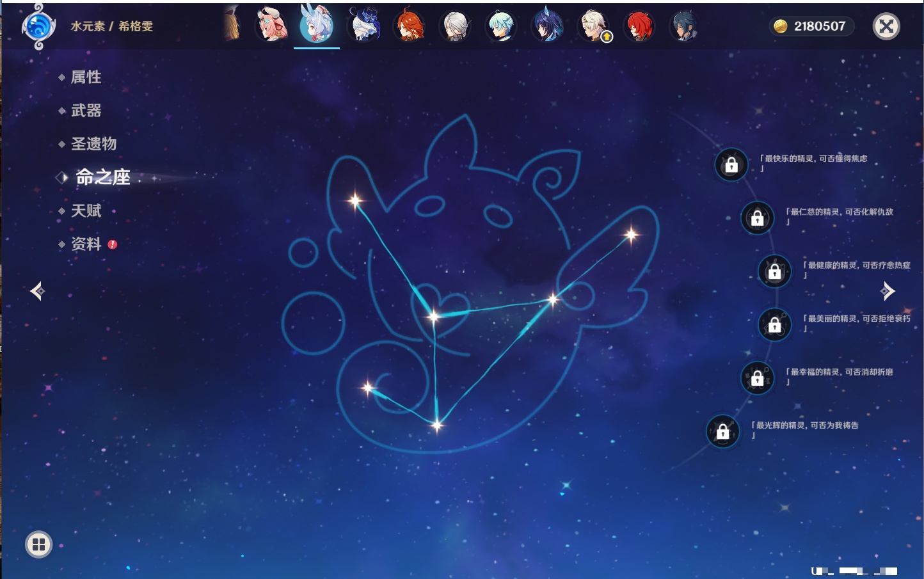The height and width of the screenshot is (579, 924).
Task: Click the Mora coin balance 2180507
Action: (x=811, y=26)
